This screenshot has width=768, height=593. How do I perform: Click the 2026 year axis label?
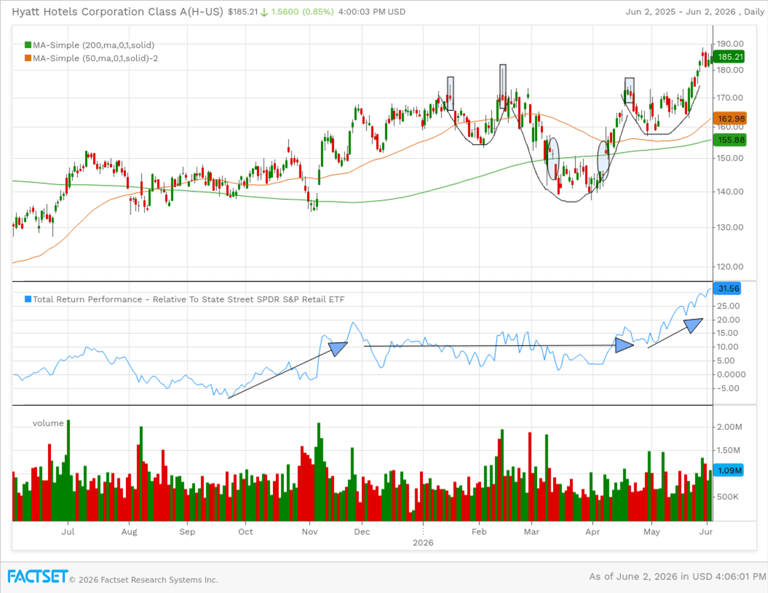[423, 543]
